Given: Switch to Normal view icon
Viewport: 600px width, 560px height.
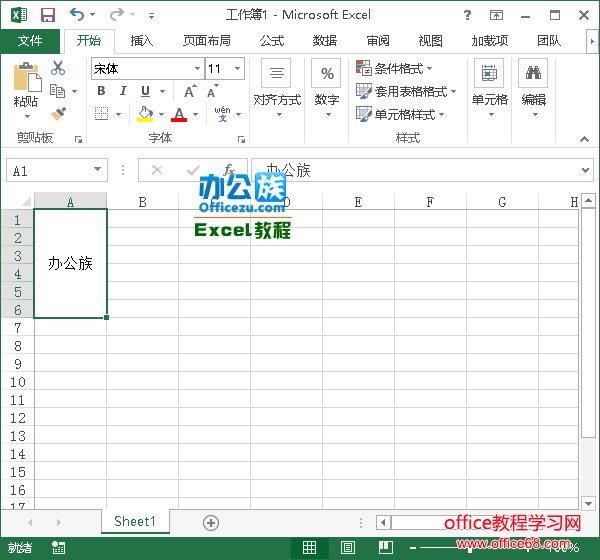Looking at the screenshot, I should (309, 548).
